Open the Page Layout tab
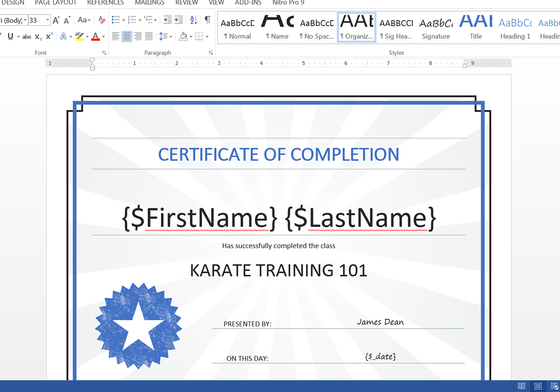The height and width of the screenshot is (392, 560). (x=56, y=3)
